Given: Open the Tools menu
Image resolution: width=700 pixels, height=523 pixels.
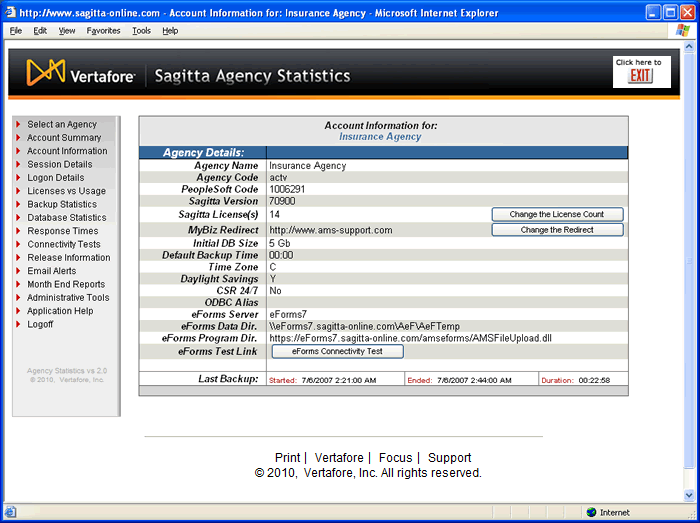Looking at the screenshot, I should (142, 31).
